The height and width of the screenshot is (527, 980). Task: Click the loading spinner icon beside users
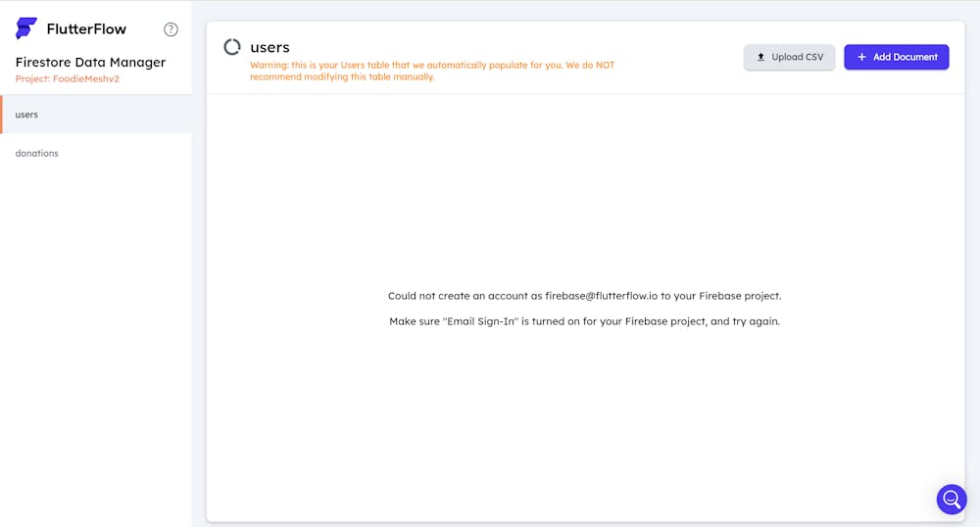point(232,47)
